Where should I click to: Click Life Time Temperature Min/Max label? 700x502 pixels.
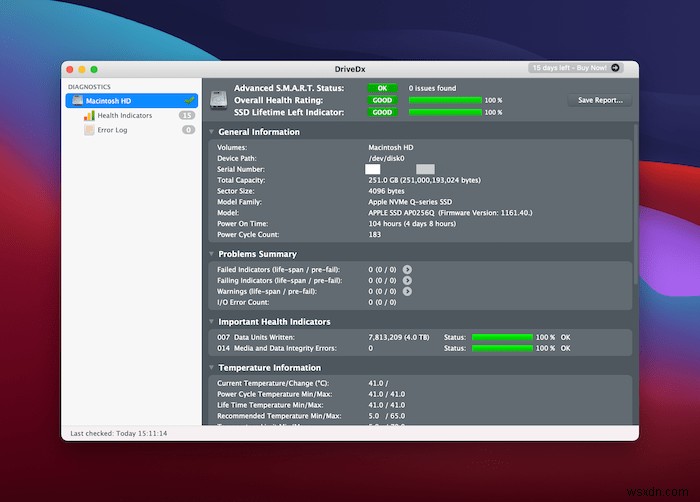coord(270,405)
